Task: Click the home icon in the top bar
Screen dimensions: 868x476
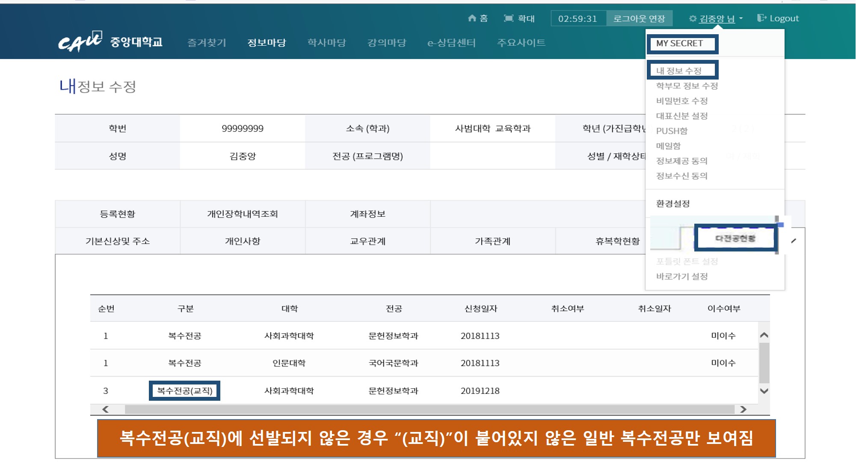Action: coord(472,18)
